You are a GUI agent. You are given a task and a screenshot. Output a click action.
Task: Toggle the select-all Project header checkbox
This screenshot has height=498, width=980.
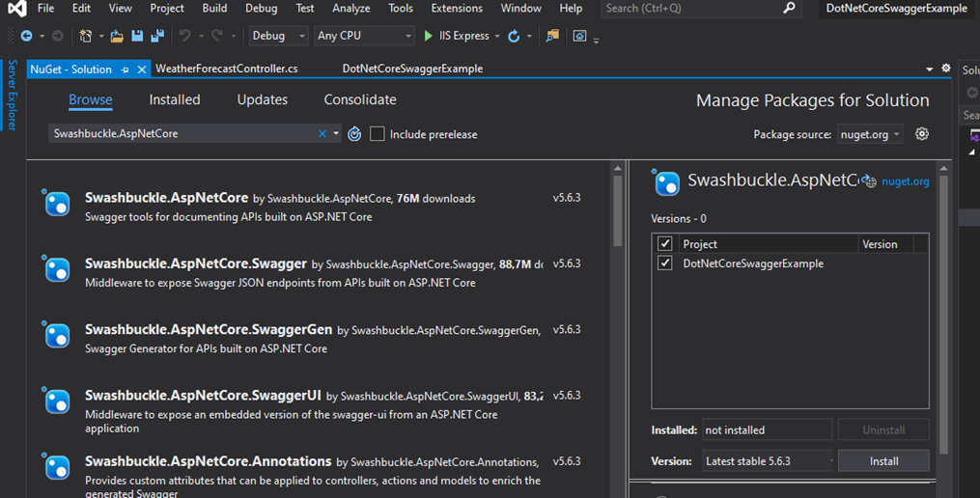tap(665, 243)
